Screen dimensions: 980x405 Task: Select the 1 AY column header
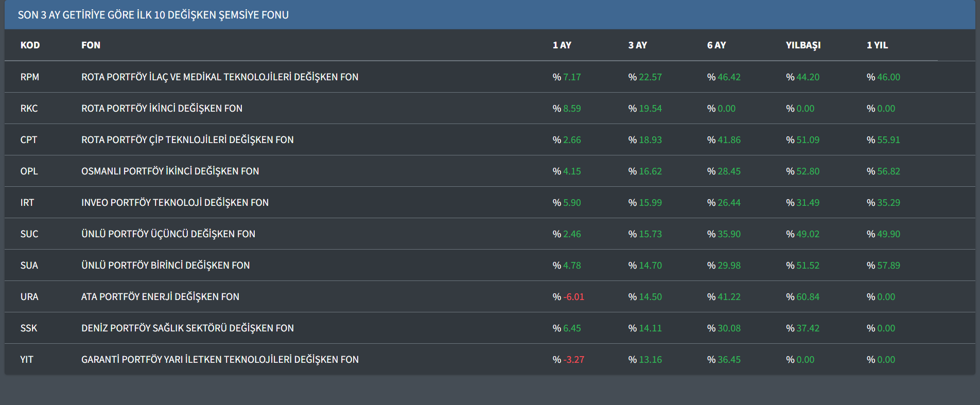coord(562,45)
